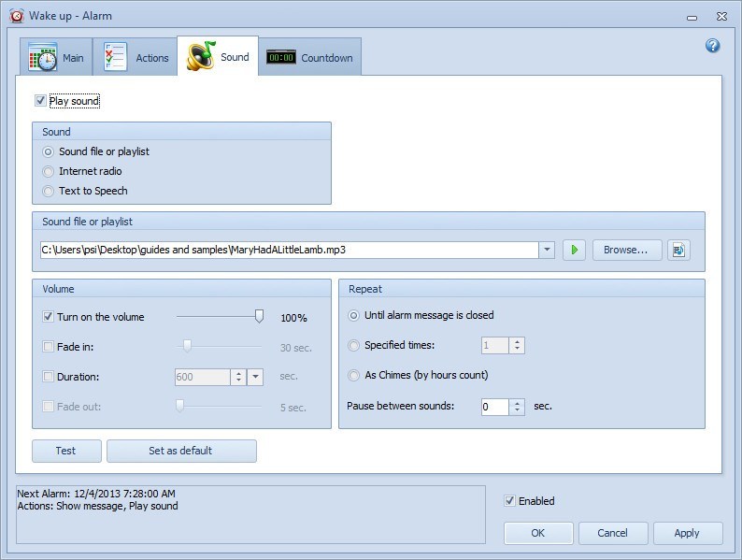Toggle the Enabled checkbox
Viewport: 742px width, 560px height.
[x=509, y=500]
